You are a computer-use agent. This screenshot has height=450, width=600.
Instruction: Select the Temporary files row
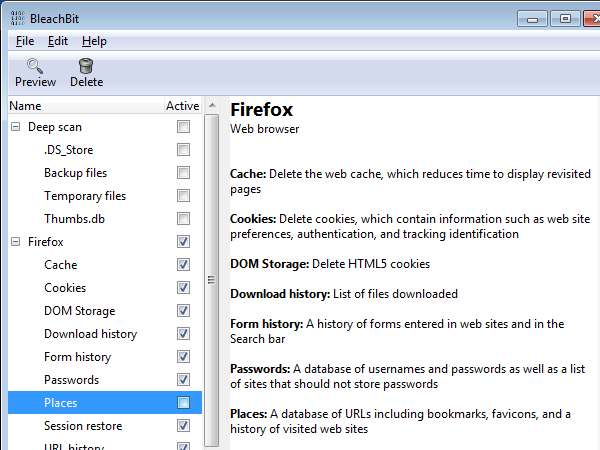105,196
